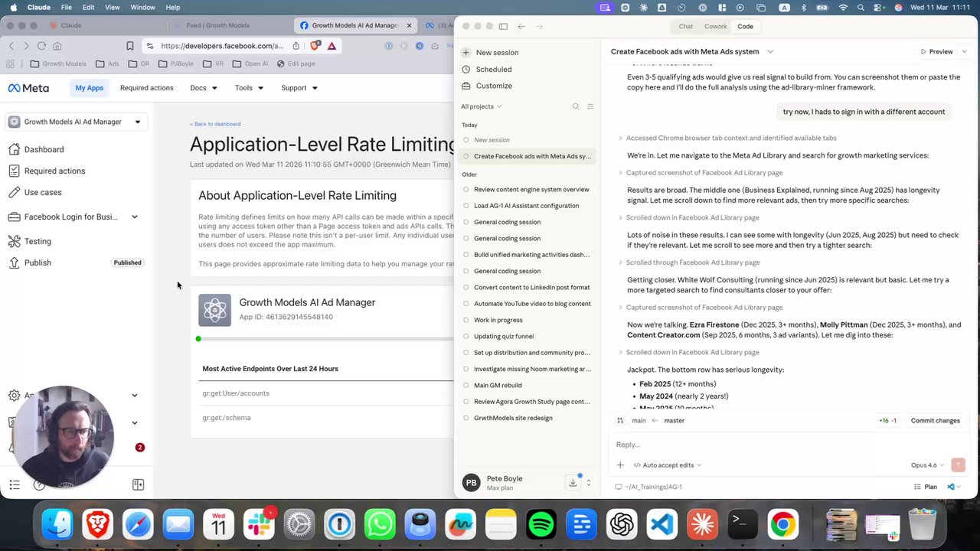Image resolution: width=980 pixels, height=551 pixels.
Task: Open Slack from the Dock
Action: coord(259,524)
